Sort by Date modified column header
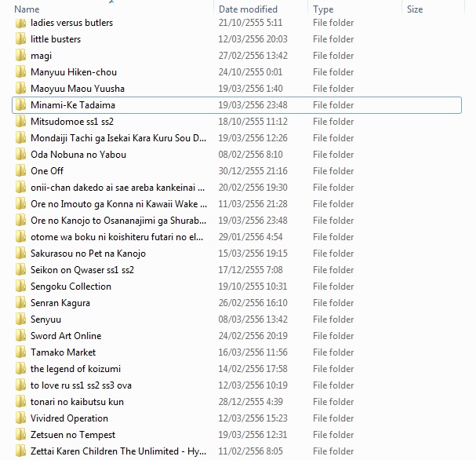The height and width of the screenshot is (460, 476). [x=248, y=9]
